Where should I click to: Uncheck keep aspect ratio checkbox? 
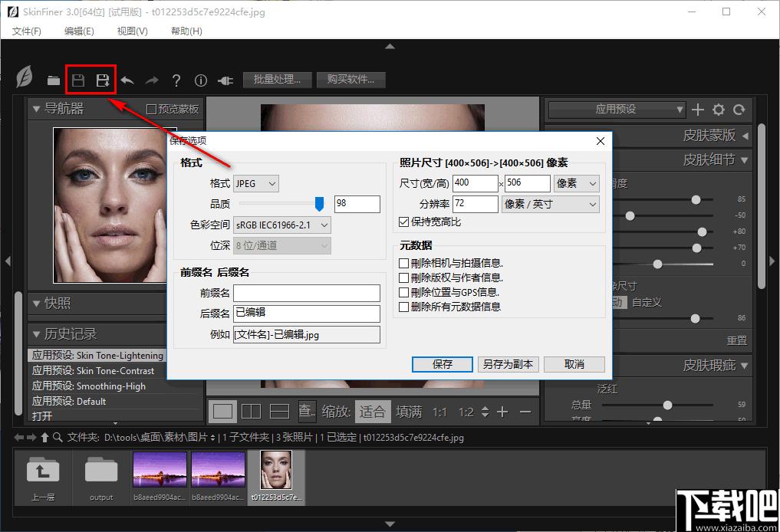coord(404,222)
